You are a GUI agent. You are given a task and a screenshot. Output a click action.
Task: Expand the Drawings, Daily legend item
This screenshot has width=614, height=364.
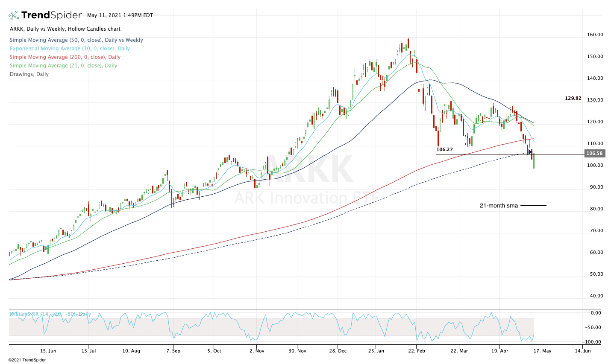click(29, 74)
